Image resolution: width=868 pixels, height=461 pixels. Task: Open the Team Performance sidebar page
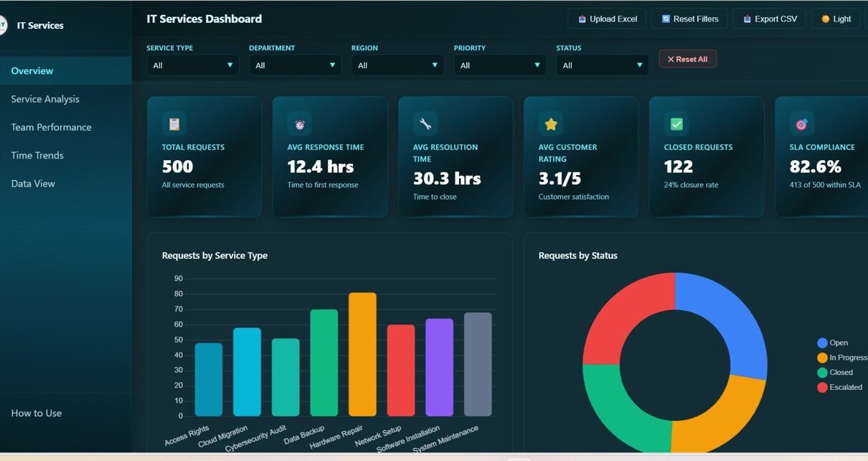click(51, 127)
